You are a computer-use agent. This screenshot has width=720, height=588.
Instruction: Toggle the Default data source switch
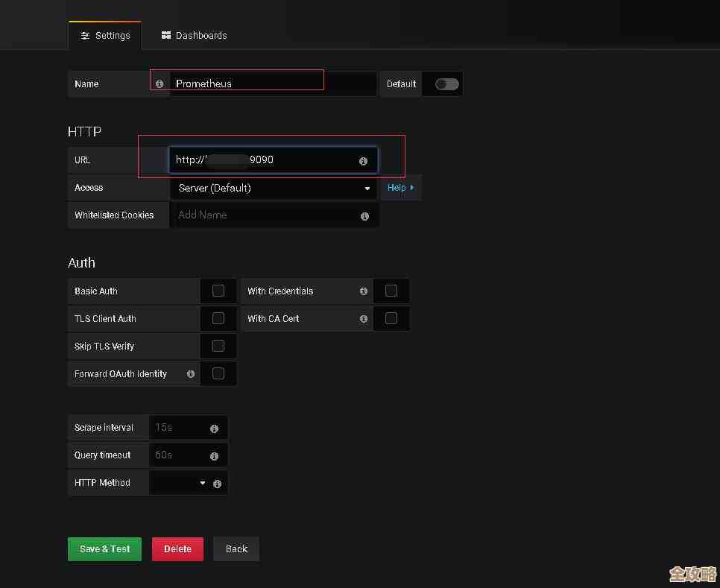point(446,84)
